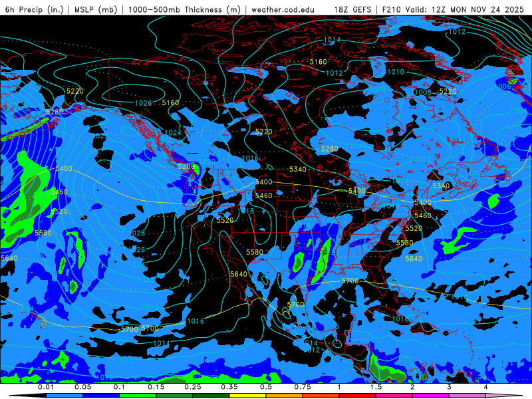The width and height of the screenshot is (532, 399).
Task: Click the 0.75 legend scale value
Action: 303,387
